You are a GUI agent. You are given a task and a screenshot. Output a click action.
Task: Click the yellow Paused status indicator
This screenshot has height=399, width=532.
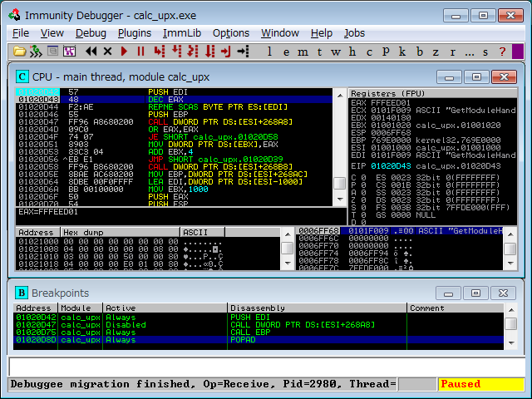(481, 384)
